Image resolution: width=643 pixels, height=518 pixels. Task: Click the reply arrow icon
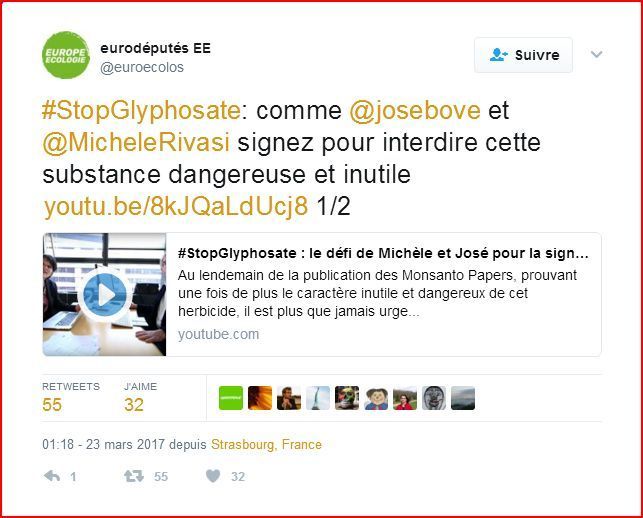(x=52, y=476)
